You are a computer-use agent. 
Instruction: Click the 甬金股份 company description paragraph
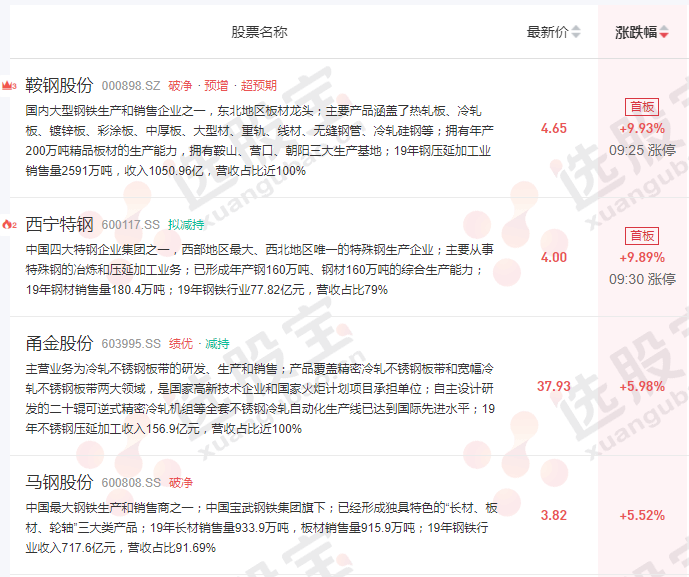[260, 399]
